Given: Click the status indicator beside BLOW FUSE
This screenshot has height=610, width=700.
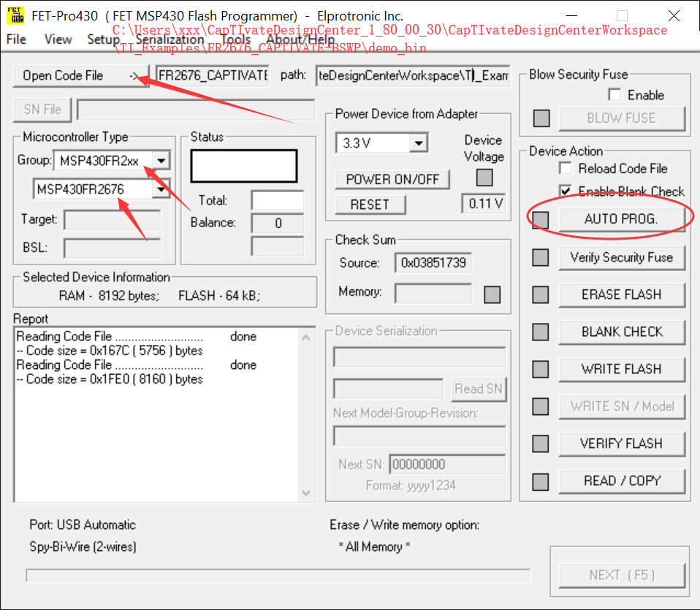Looking at the screenshot, I should 541,118.
